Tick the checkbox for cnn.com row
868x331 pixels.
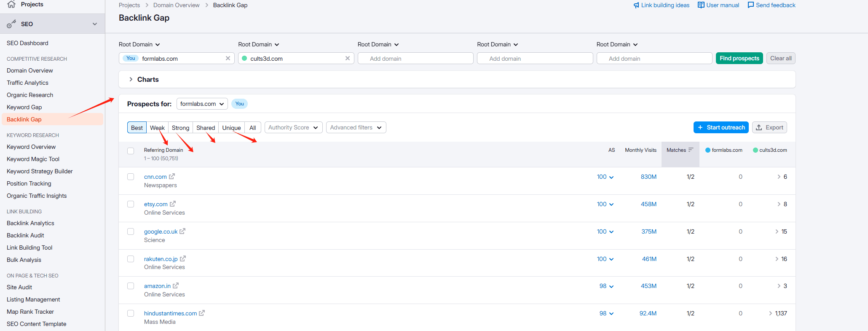[x=131, y=177]
